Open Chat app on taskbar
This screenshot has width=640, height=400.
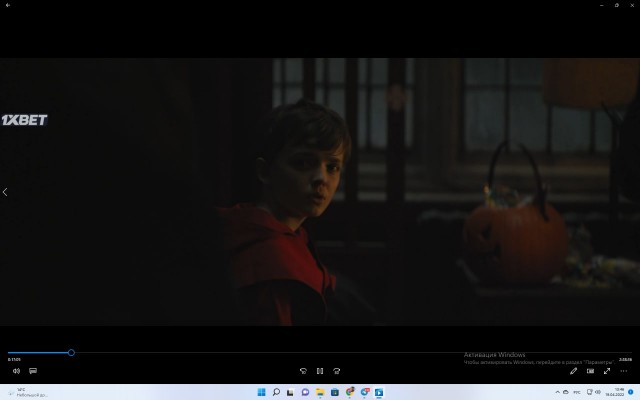pos(305,392)
